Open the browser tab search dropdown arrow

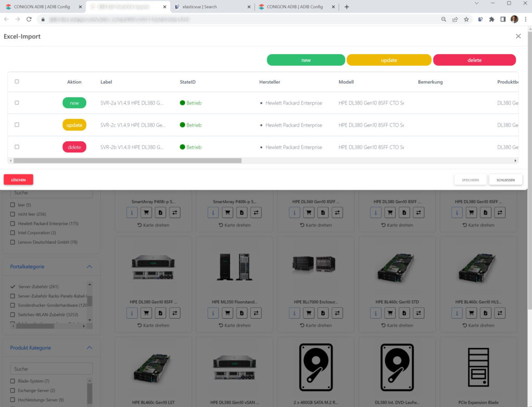(x=477, y=3)
